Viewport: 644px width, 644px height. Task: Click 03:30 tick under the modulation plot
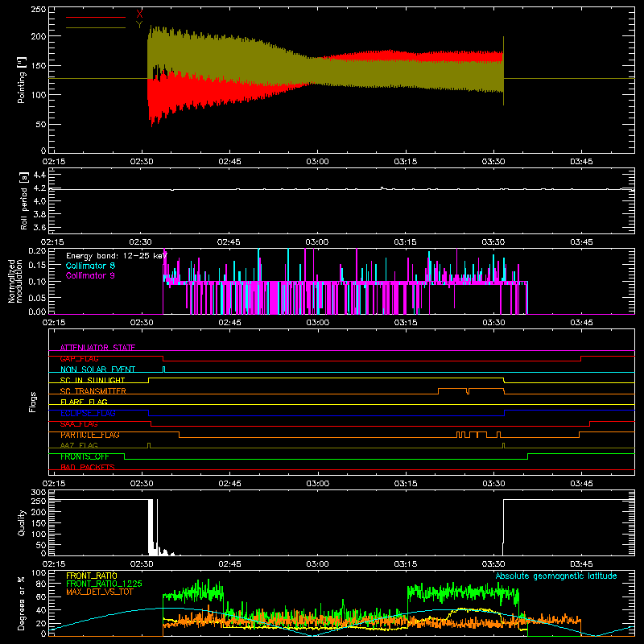pyautogui.click(x=493, y=323)
